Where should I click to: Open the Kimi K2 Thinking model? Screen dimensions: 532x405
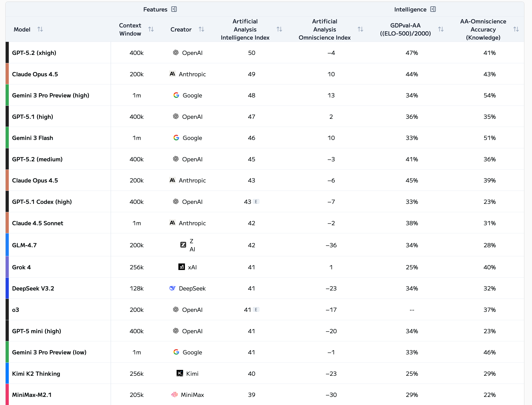click(36, 374)
